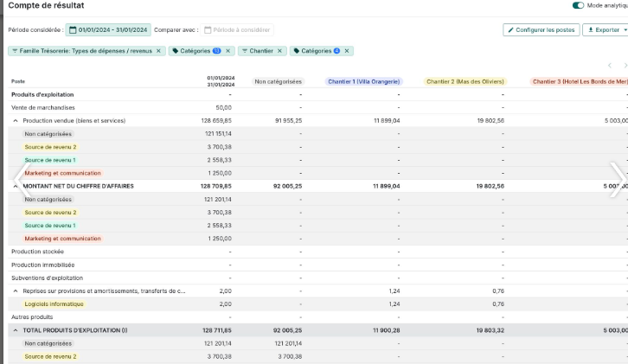Toggle the Mode analytique switch
628x364 pixels.
point(579,5)
